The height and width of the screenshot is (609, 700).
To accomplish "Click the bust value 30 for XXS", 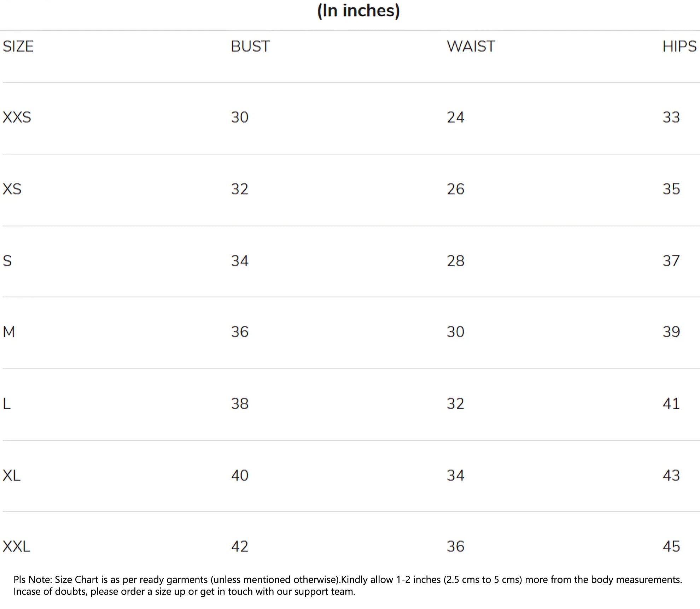I will (x=240, y=117).
